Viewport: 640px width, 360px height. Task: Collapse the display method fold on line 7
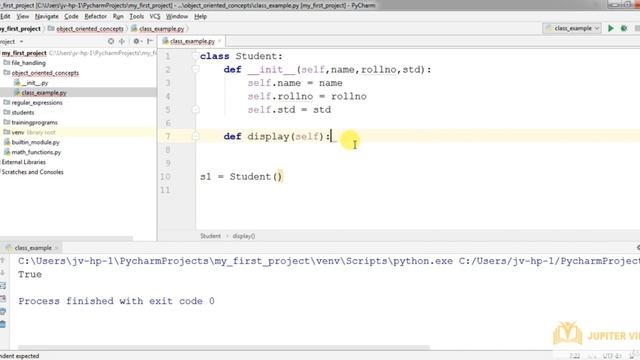click(x=196, y=136)
